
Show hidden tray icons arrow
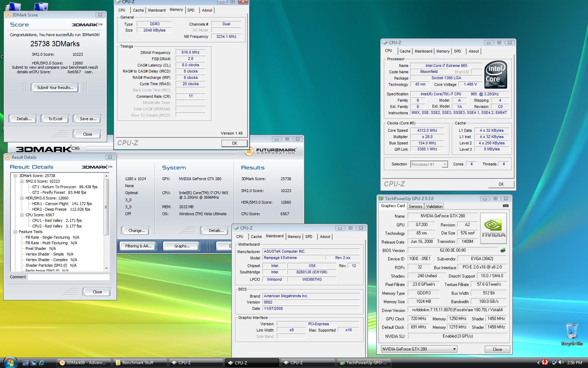click(538, 363)
